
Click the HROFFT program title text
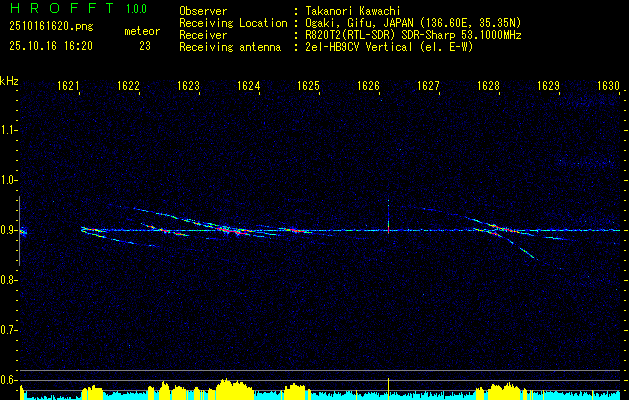[x=61, y=8]
